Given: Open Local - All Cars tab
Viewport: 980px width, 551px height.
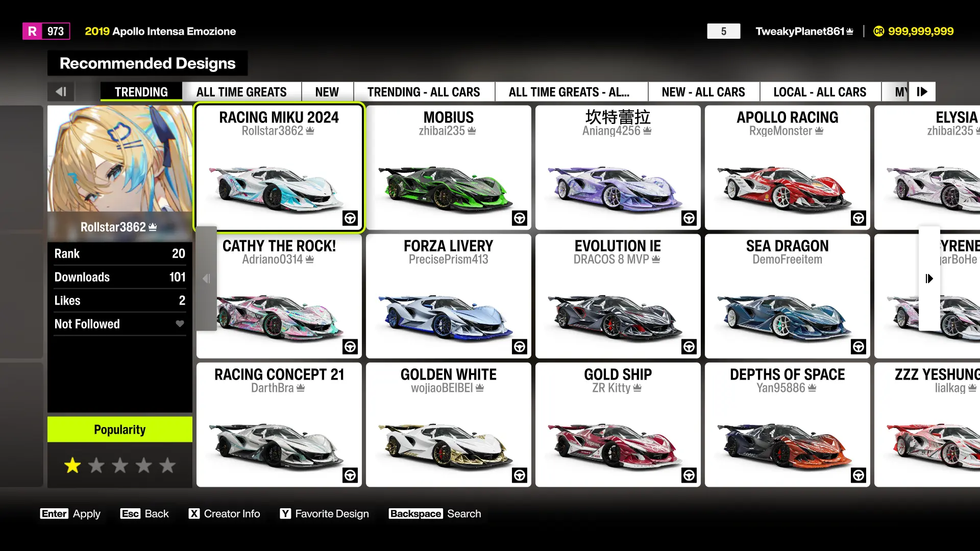Looking at the screenshot, I should coord(820,92).
